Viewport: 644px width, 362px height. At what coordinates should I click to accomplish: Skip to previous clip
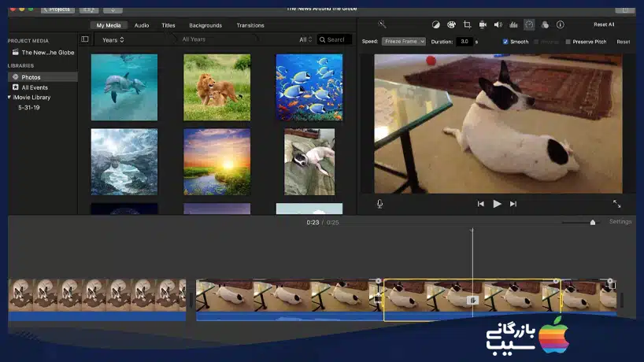tap(480, 204)
